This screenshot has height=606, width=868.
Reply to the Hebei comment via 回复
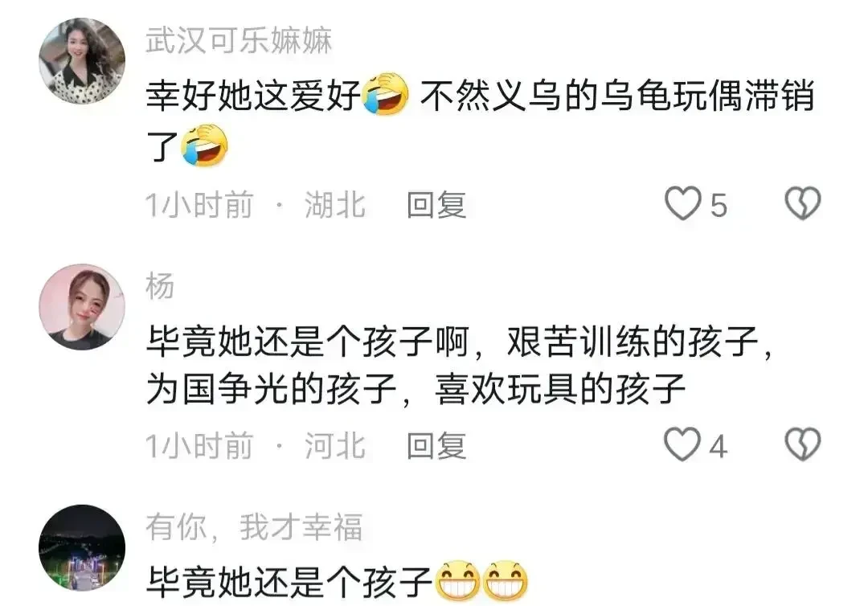(x=436, y=446)
